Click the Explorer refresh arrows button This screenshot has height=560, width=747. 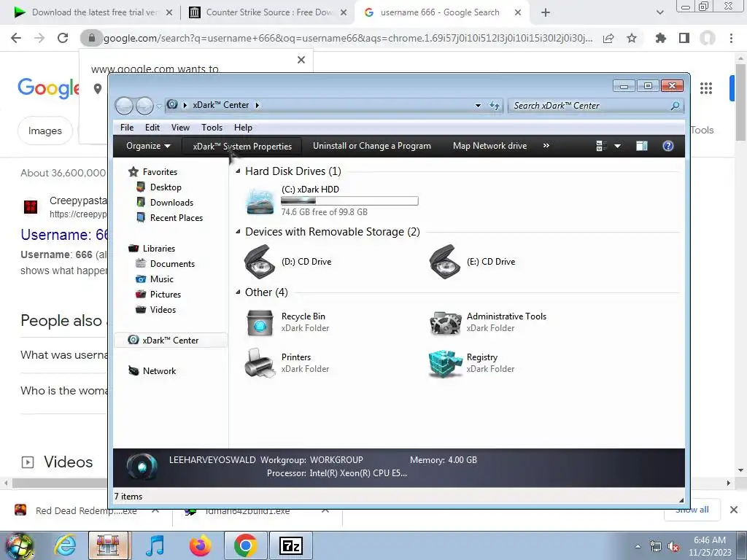(495, 106)
